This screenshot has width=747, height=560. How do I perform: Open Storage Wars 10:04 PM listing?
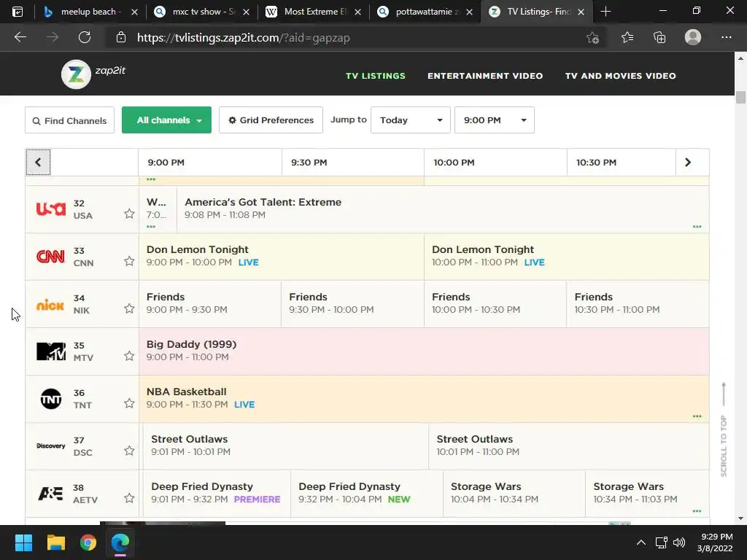[514, 494]
